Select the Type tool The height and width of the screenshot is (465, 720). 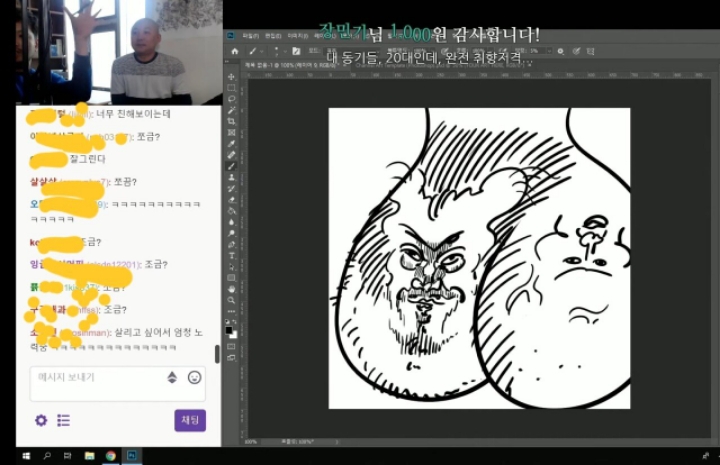[231, 256]
